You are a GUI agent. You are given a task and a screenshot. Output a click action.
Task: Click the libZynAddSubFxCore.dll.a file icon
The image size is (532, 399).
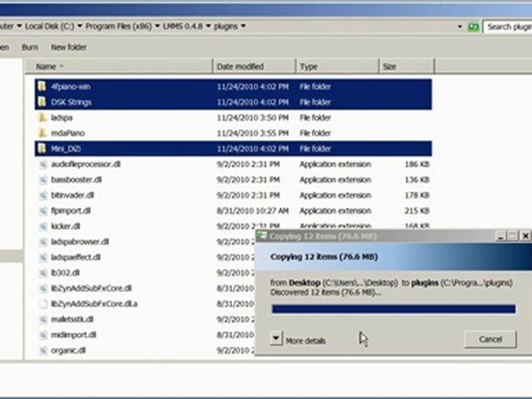click(x=43, y=304)
